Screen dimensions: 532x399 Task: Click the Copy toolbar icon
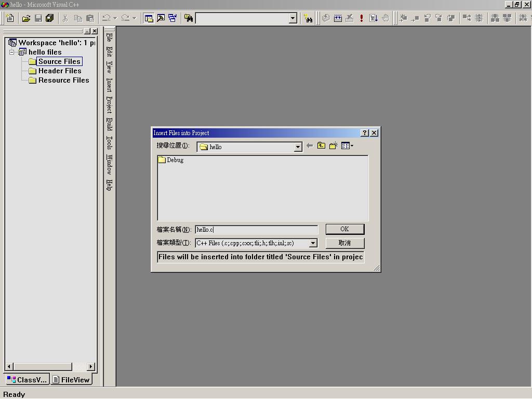pos(78,18)
